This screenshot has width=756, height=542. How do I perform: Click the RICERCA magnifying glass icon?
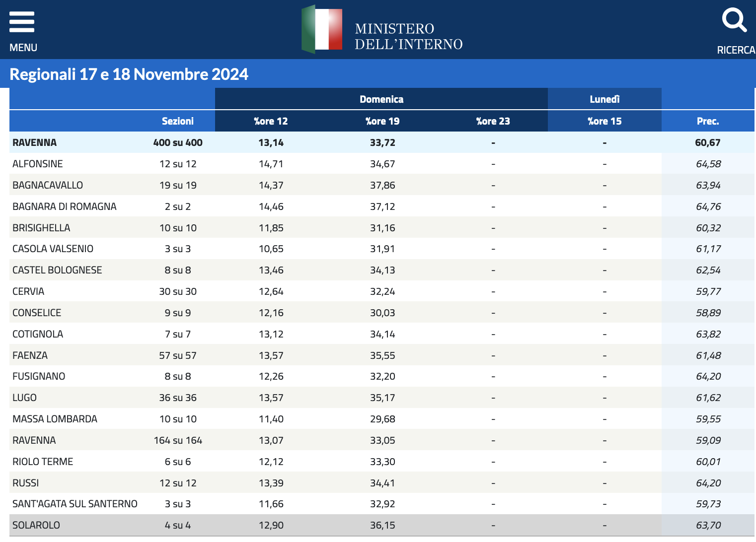point(734,20)
